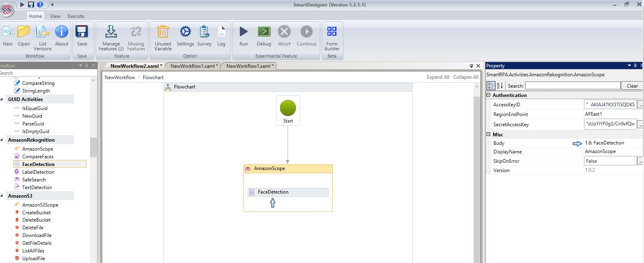
Task: Click the Expand All link
Action: 437,77
